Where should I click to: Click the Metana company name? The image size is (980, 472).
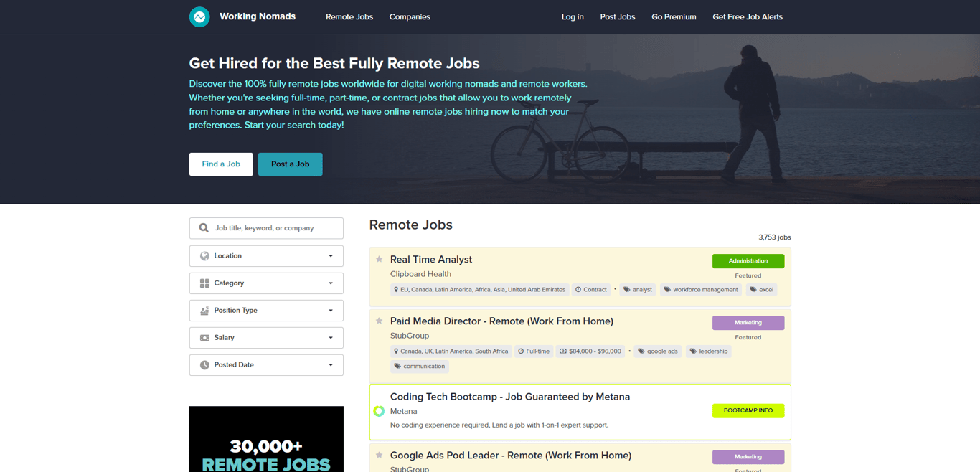coord(404,411)
